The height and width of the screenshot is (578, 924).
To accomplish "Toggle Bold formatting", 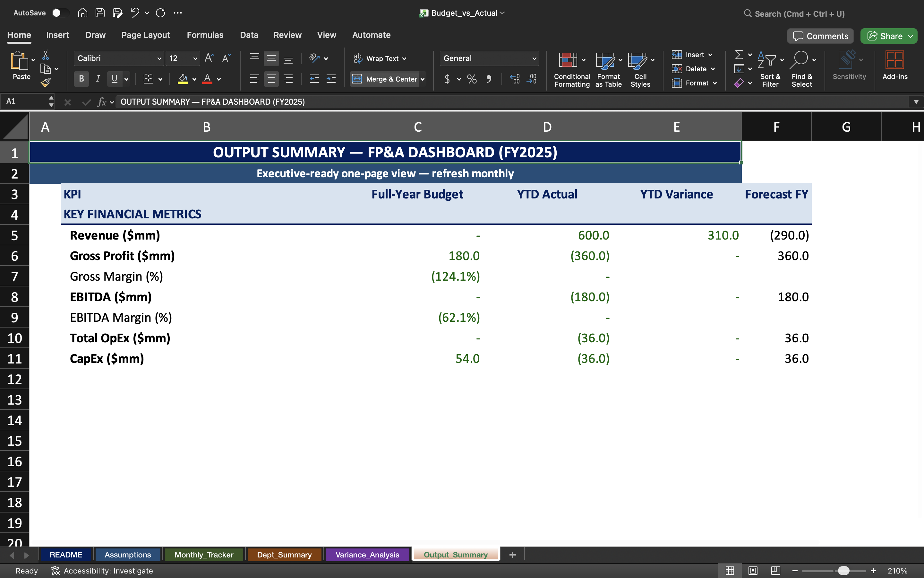I will (x=81, y=79).
